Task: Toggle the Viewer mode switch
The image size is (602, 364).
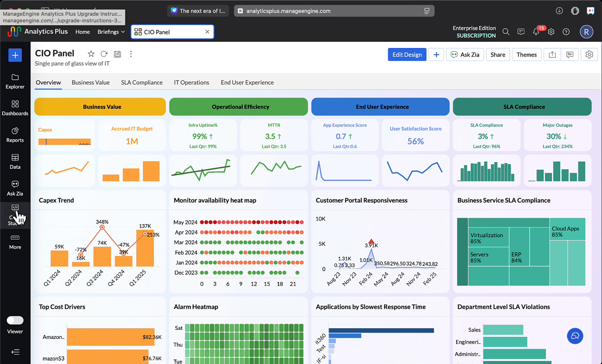Action: pyautogui.click(x=15, y=320)
